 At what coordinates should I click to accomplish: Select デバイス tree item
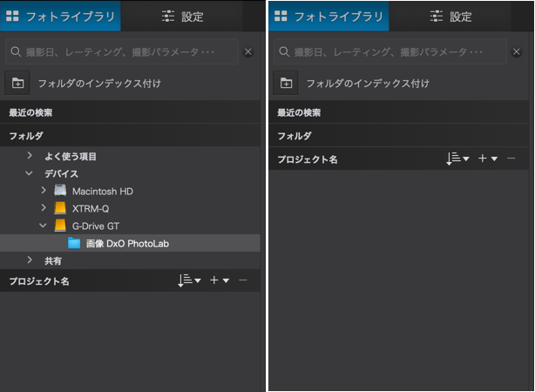point(61,173)
